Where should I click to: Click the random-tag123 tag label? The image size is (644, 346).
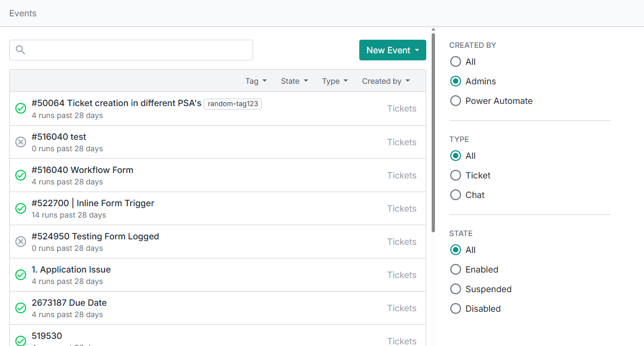232,103
